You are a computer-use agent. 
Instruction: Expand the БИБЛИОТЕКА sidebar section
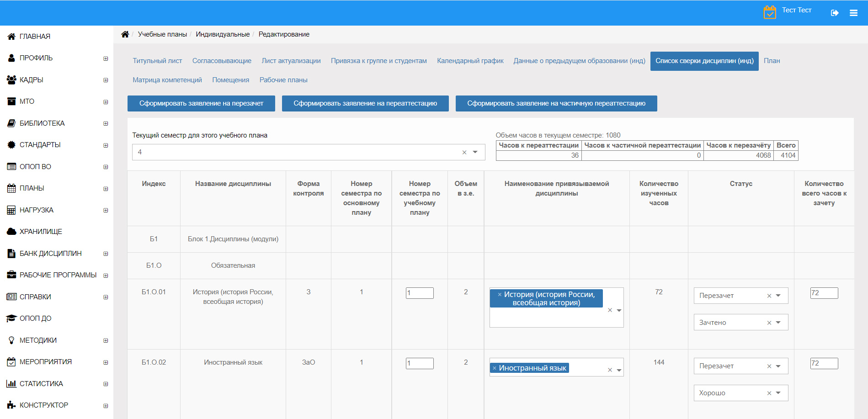106,123
